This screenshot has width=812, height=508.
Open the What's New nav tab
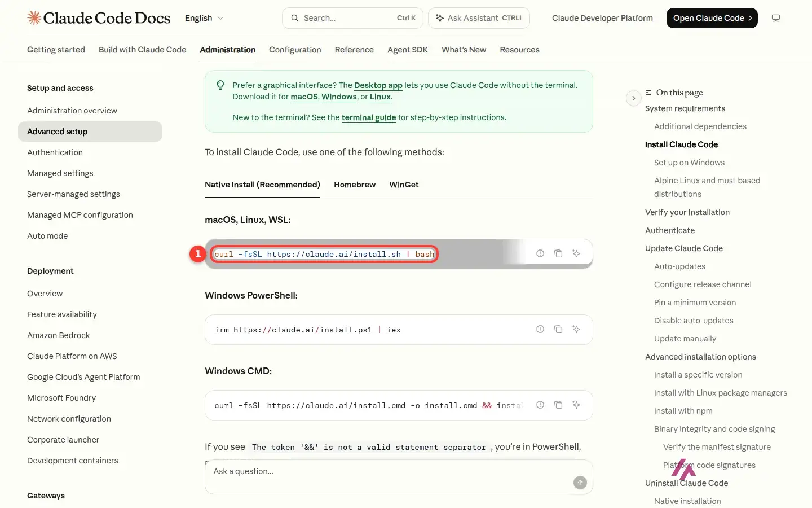464,50
